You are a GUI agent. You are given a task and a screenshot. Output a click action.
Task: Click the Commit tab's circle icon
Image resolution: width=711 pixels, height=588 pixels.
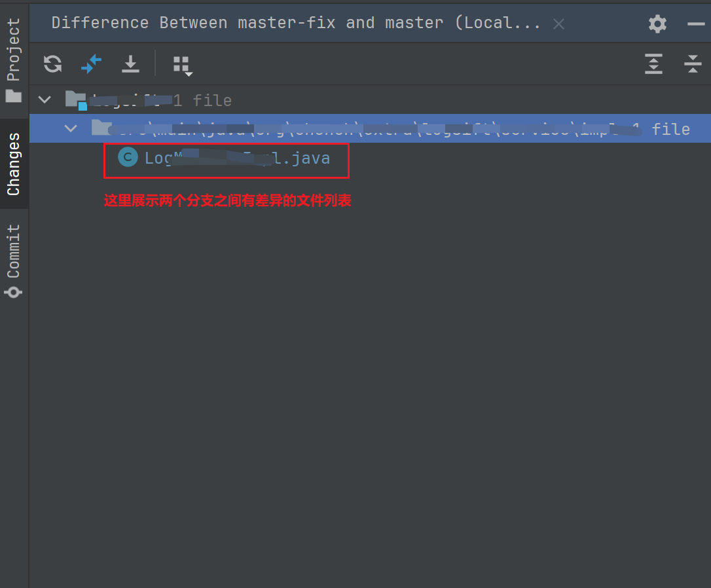[13, 292]
